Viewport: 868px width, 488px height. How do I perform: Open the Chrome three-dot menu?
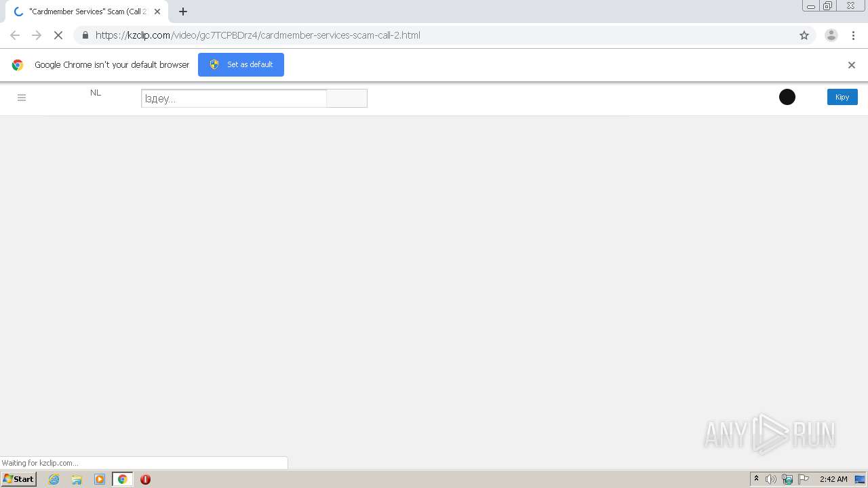[853, 35]
